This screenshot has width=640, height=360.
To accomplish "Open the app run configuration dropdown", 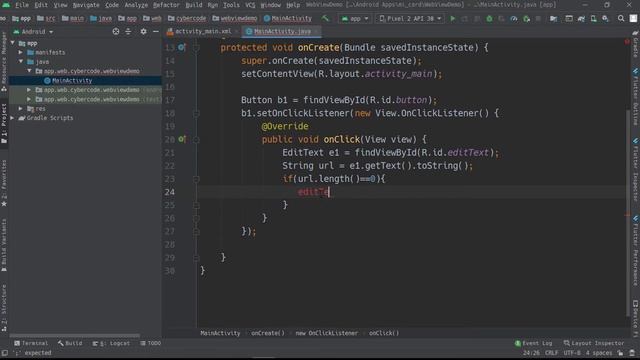I will (x=355, y=18).
